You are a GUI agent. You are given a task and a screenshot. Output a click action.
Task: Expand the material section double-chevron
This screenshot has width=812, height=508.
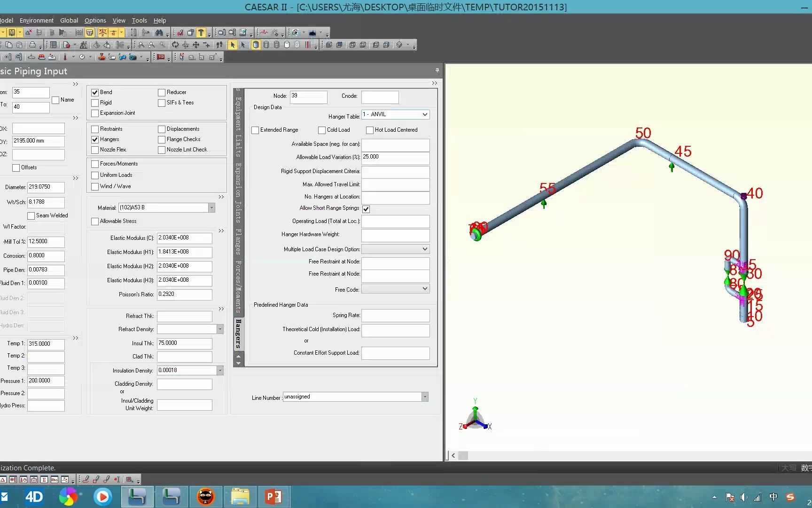(x=221, y=197)
